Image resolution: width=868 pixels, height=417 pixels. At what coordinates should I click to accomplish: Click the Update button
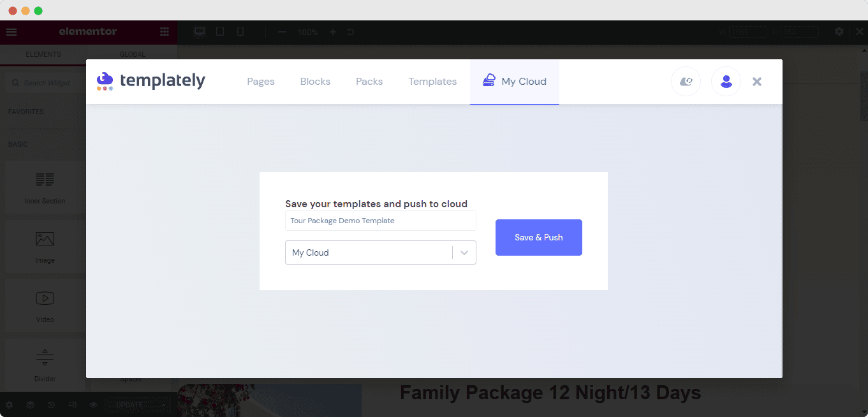click(x=129, y=405)
